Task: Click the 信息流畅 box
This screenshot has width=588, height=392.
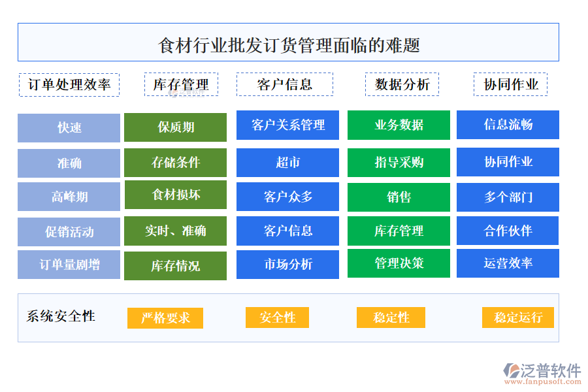Action: [x=508, y=125]
